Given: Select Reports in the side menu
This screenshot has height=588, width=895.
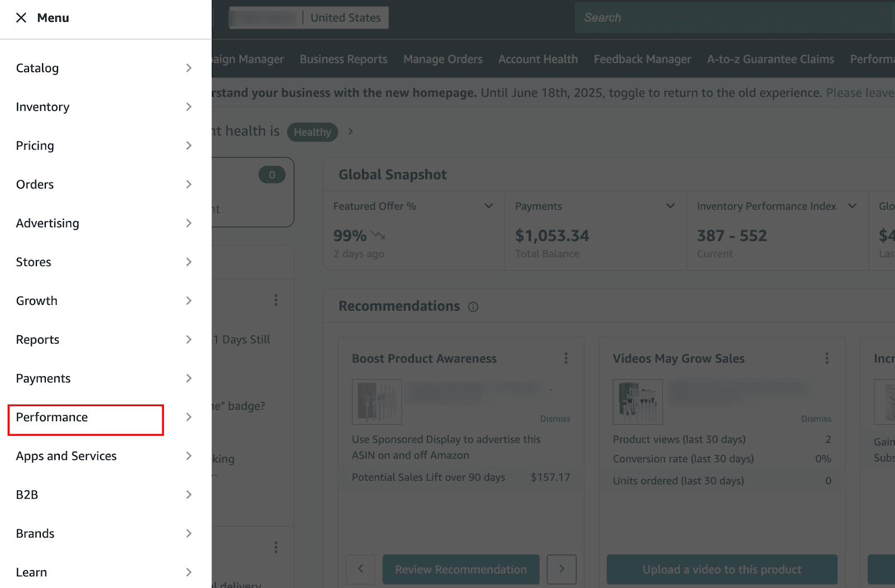Looking at the screenshot, I should click(37, 340).
